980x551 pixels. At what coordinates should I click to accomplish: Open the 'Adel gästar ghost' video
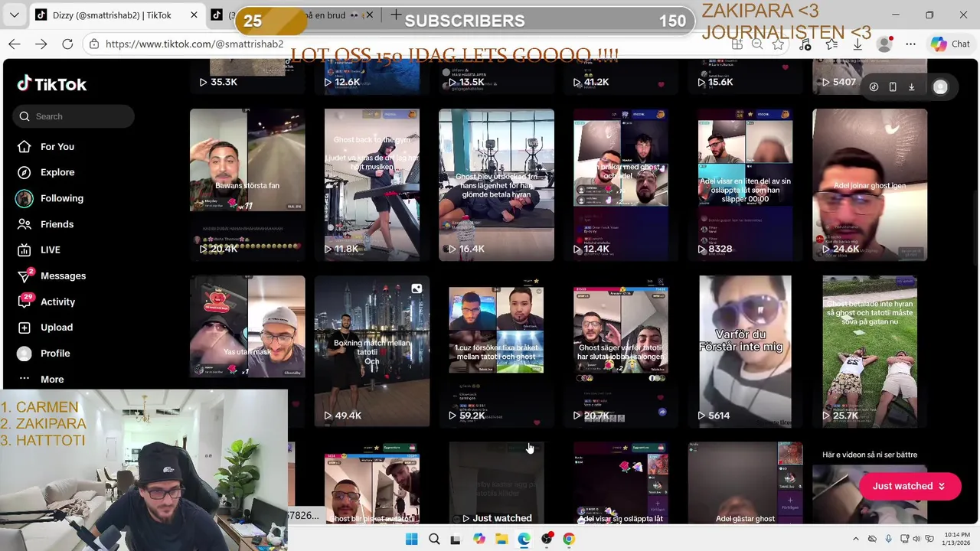tap(745, 483)
